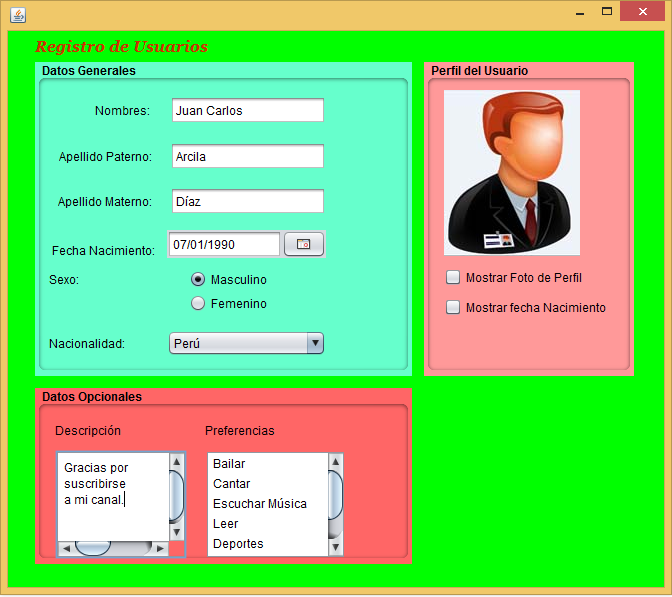This screenshot has height=597, width=672.
Task: Click inside the Descripción text area
Action: (113, 497)
